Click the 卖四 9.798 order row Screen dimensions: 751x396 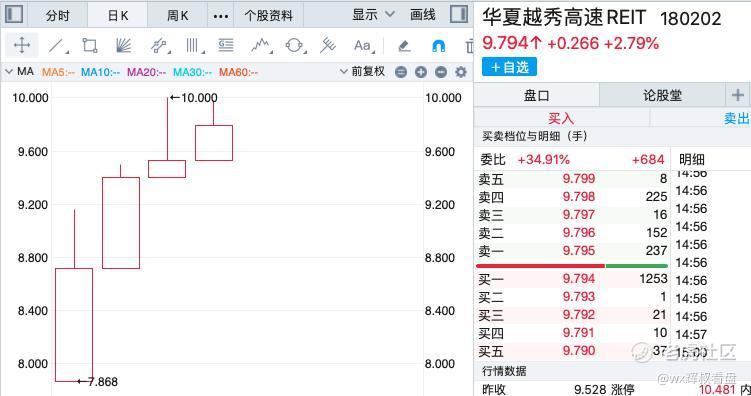[x=572, y=197]
